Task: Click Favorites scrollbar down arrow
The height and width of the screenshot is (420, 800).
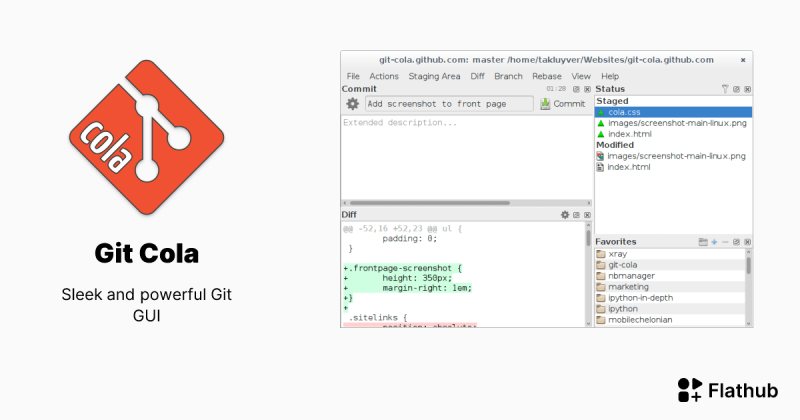Action: [748, 324]
